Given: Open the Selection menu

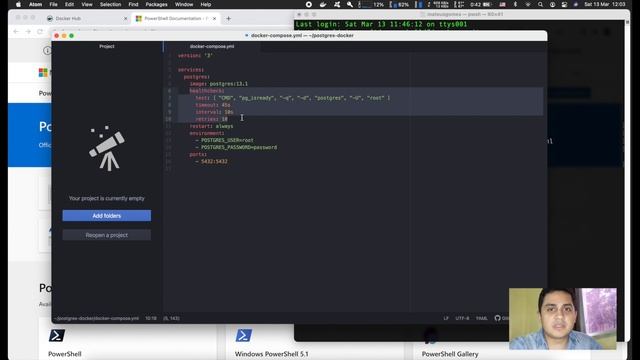Looking at the screenshot, I should click(110, 4).
